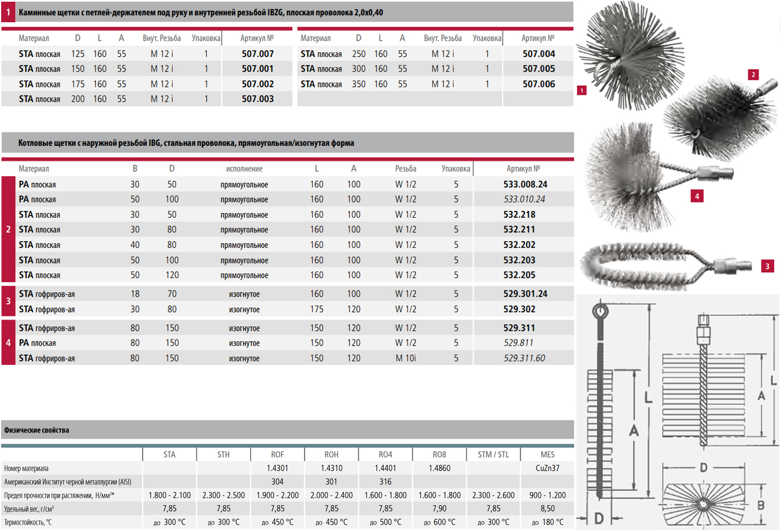
Task: Click the red badge 1 beside the top brush photo
Action: pos(581,90)
